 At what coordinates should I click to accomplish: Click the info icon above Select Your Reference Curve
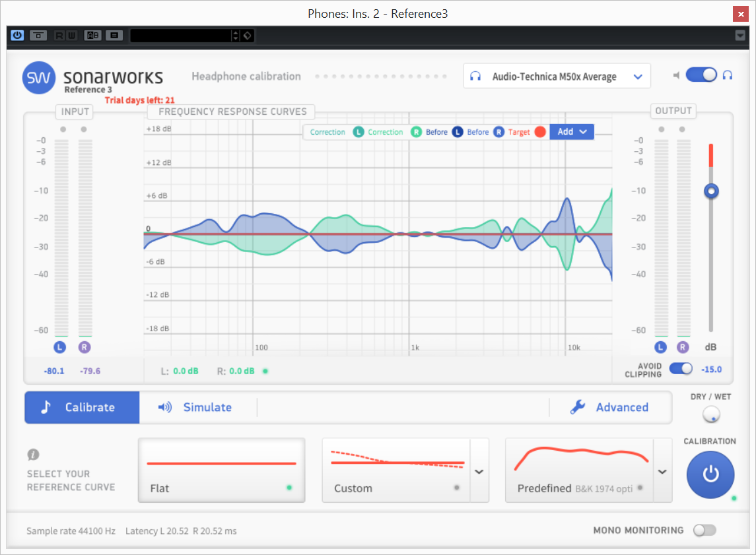click(33, 454)
